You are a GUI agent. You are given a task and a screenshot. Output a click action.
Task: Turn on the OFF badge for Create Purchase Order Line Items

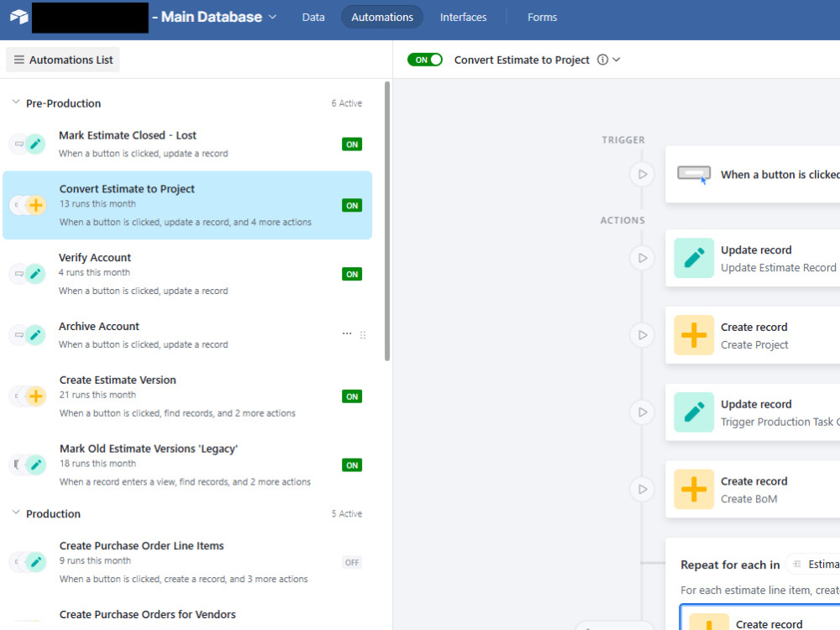point(352,562)
